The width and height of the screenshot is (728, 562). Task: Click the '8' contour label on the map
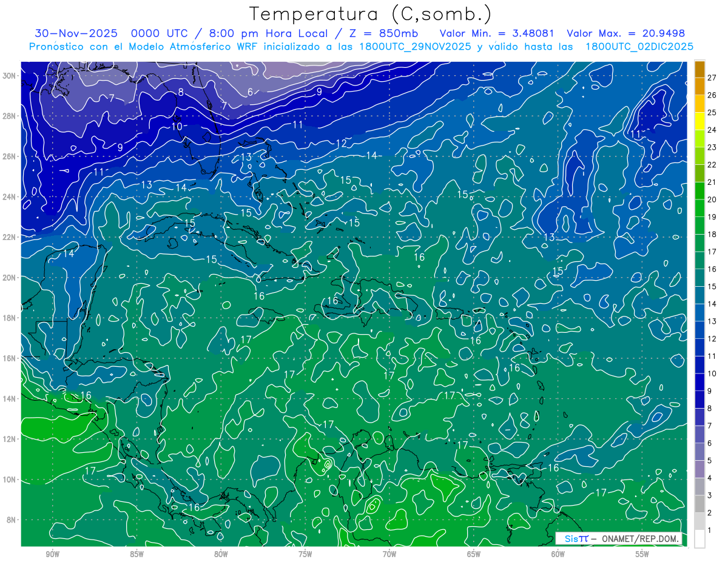click(x=181, y=93)
